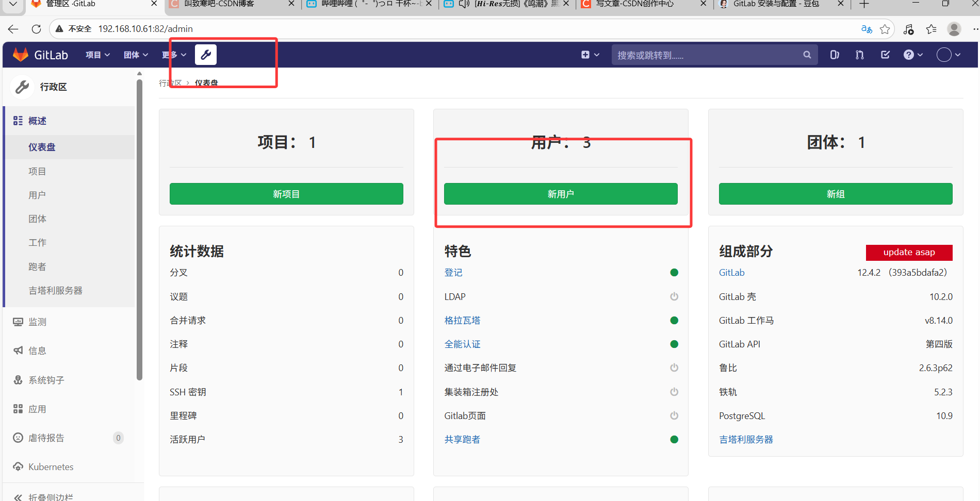This screenshot has height=501, width=980.
Task: Collapse sidebar with 折叠侧边栏 arrows
Action: point(18,497)
